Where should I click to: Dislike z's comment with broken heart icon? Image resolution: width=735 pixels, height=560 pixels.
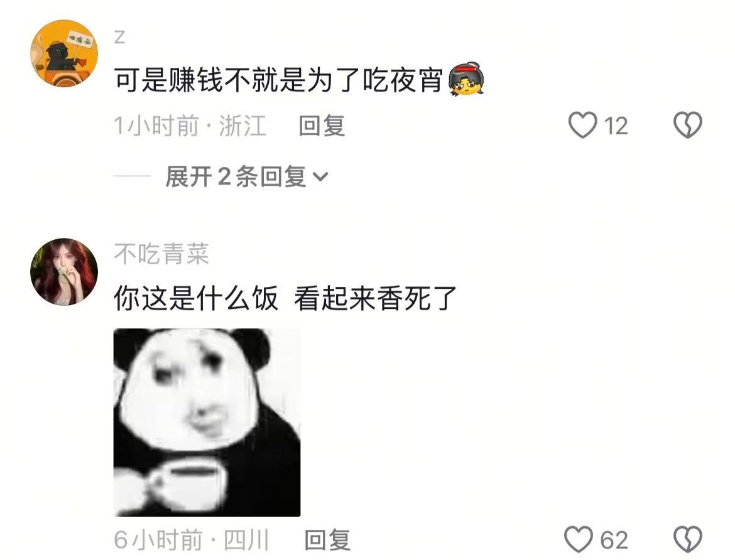click(688, 125)
